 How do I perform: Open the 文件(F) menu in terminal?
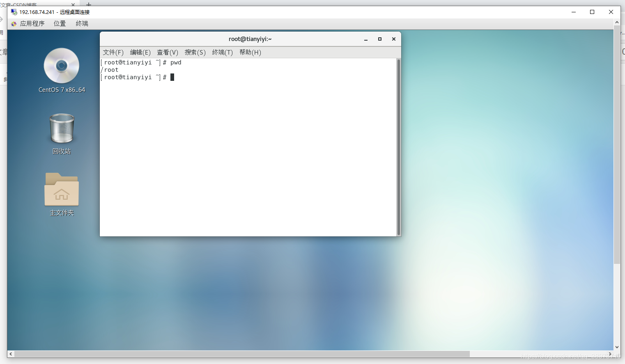[113, 52]
